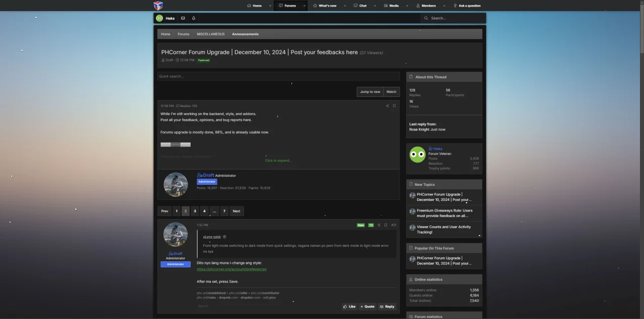This screenshot has height=319, width=644.
Task: Open the Home navigation tab
Action: pyautogui.click(x=255, y=6)
